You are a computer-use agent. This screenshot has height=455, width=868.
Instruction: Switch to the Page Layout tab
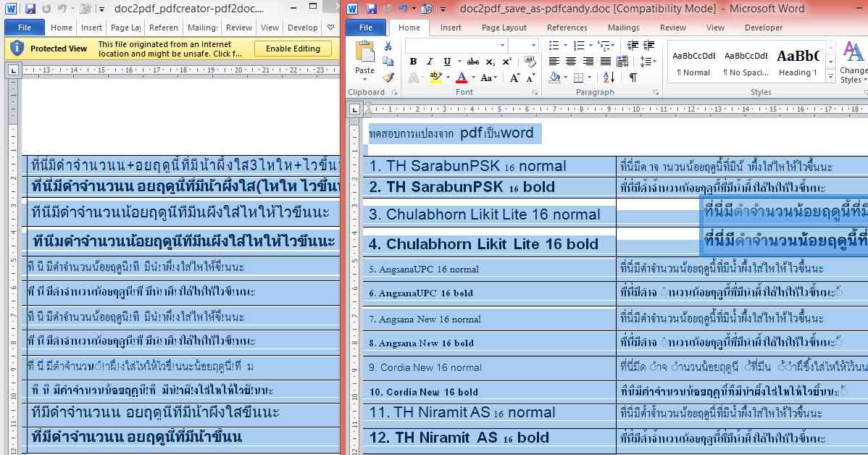click(x=504, y=28)
